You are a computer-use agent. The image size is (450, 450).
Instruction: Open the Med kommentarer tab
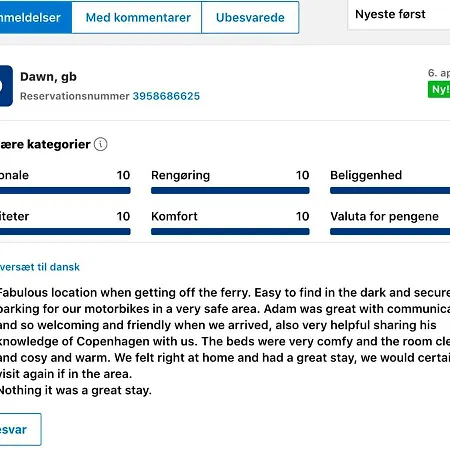point(137,17)
